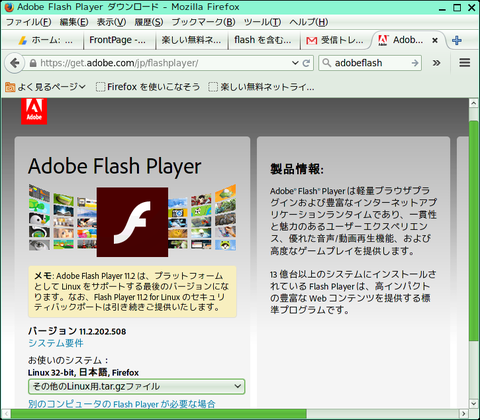The height and width of the screenshot is (420, 480).
Task: Expand the よく見るページ bookmarks folder
Action: (x=46, y=87)
